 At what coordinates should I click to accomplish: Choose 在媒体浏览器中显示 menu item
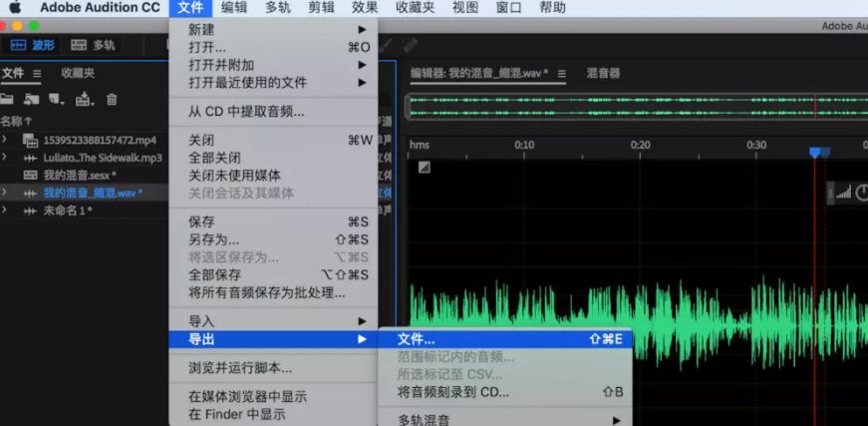pyautogui.click(x=273, y=397)
